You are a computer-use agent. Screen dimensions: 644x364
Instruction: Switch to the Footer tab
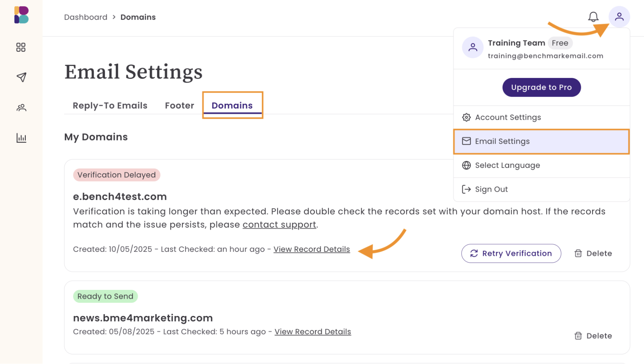point(179,106)
